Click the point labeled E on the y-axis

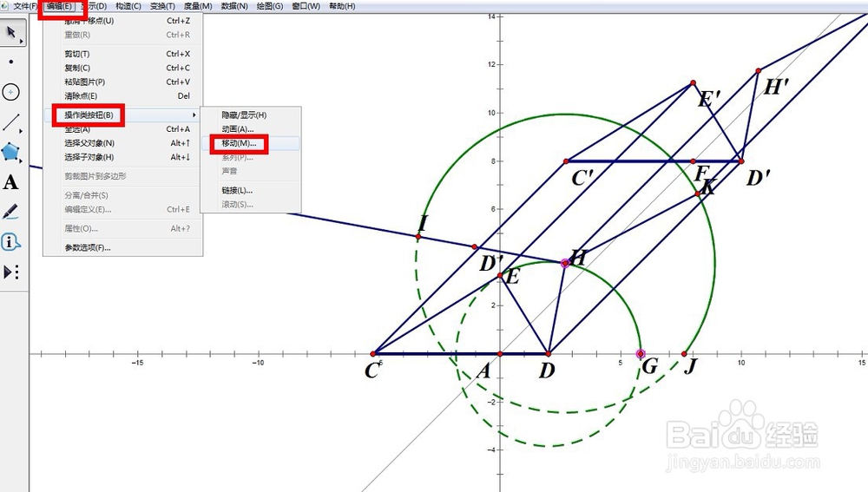pos(500,275)
